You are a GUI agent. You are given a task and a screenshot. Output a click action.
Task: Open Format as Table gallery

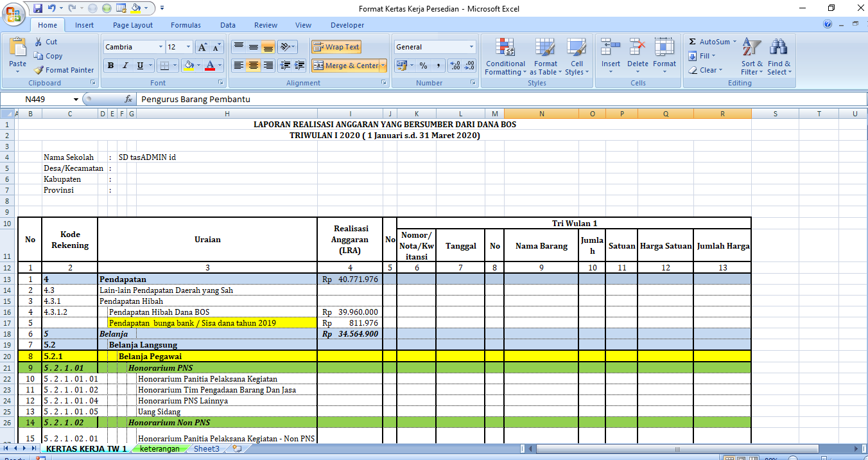pos(545,57)
